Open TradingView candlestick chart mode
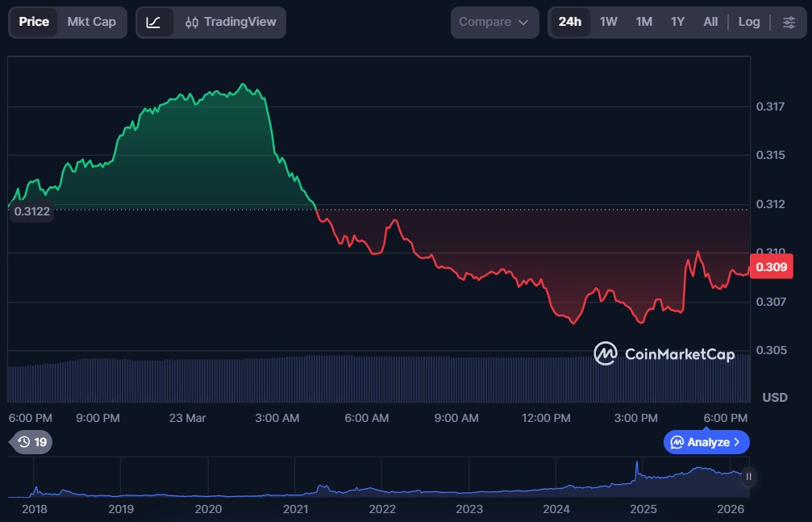The width and height of the screenshot is (812, 522). point(229,22)
